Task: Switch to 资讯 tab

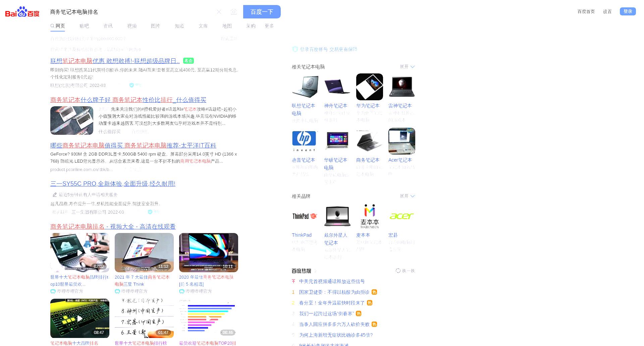Action: point(108,26)
